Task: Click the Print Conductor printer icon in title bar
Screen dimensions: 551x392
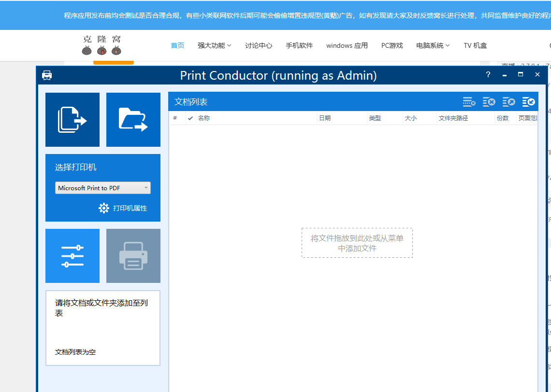Action: click(x=47, y=75)
